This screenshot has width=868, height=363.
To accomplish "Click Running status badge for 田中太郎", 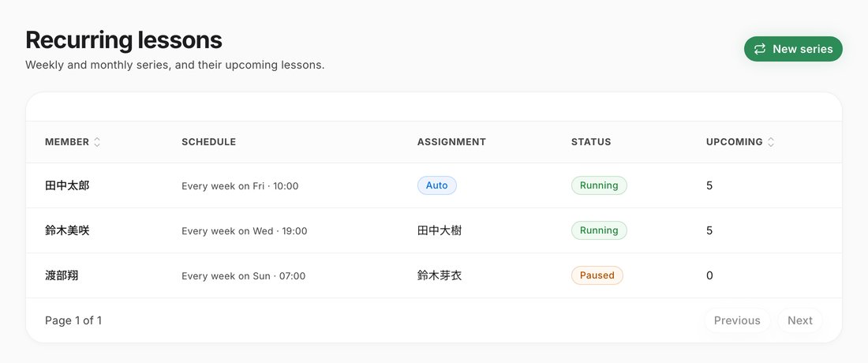I will coord(599,185).
